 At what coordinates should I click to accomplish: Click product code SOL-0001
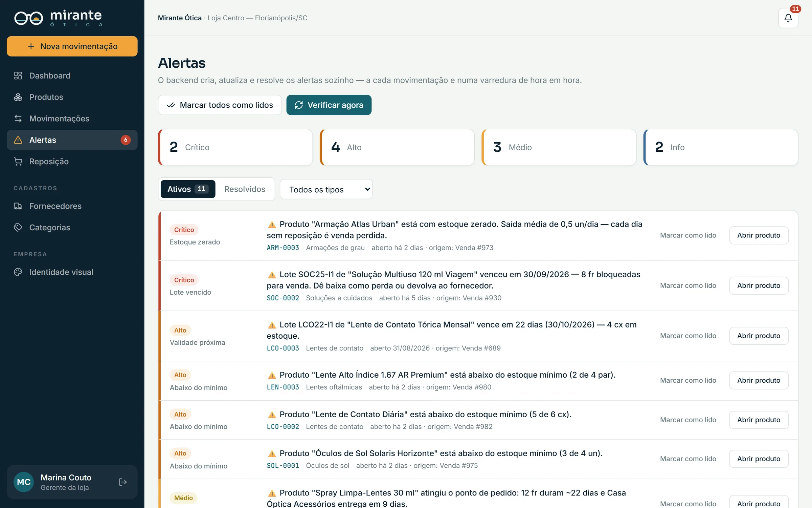(x=283, y=466)
